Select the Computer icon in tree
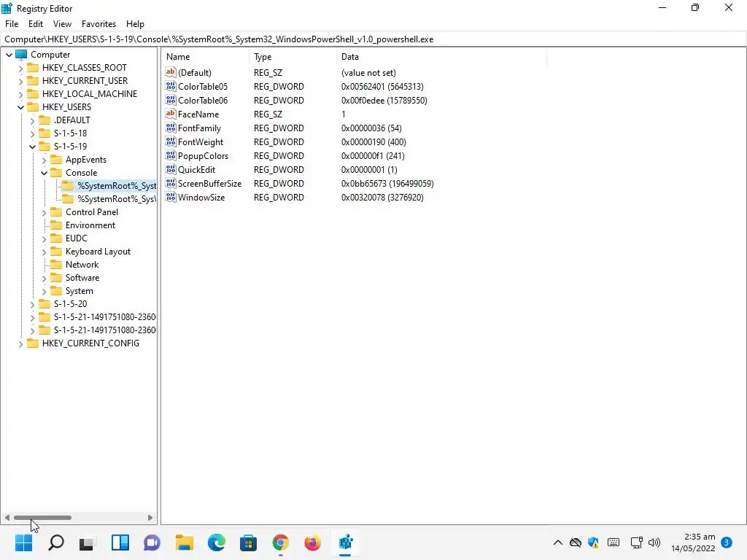 point(21,54)
